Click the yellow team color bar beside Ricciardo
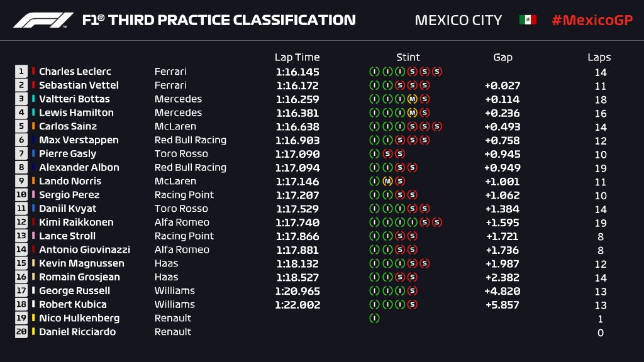The width and height of the screenshot is (644, 362). (x=33, y=332)
